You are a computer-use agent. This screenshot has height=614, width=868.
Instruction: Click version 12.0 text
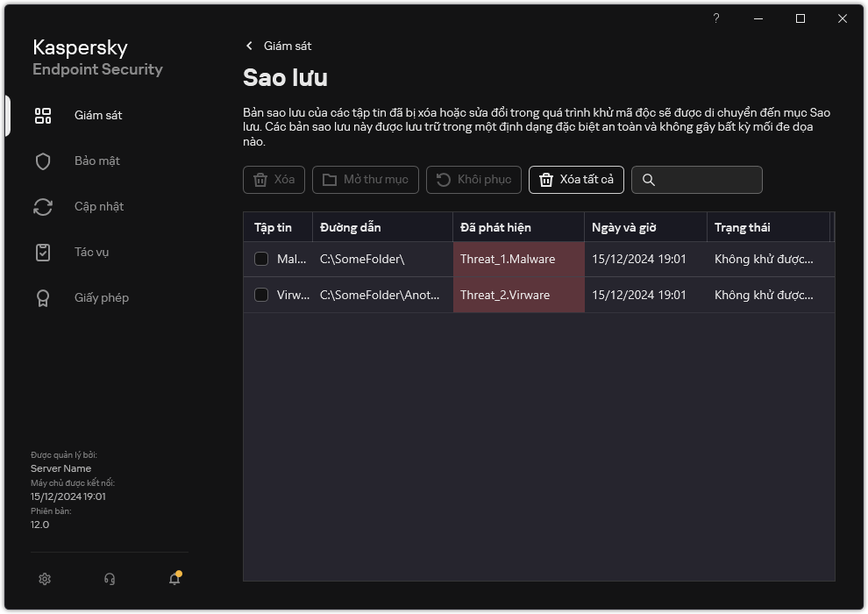(39, 525)
